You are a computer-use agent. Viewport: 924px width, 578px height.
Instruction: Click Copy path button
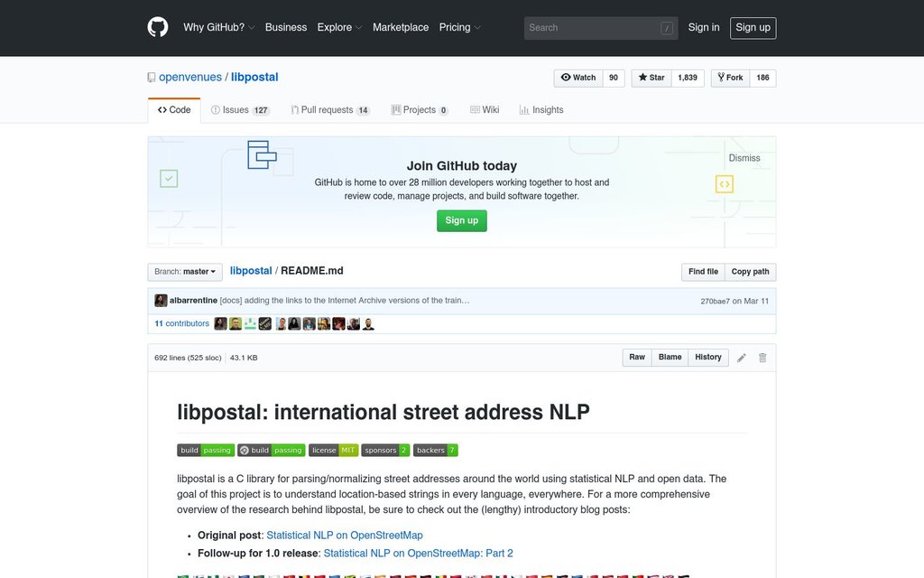point(750,272)
